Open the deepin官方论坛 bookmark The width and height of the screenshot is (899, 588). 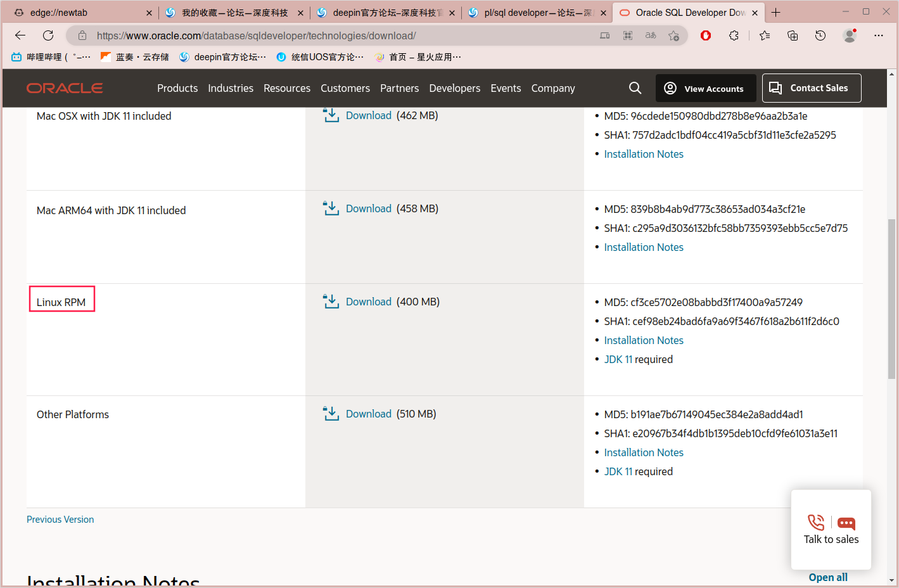[222, 57]
